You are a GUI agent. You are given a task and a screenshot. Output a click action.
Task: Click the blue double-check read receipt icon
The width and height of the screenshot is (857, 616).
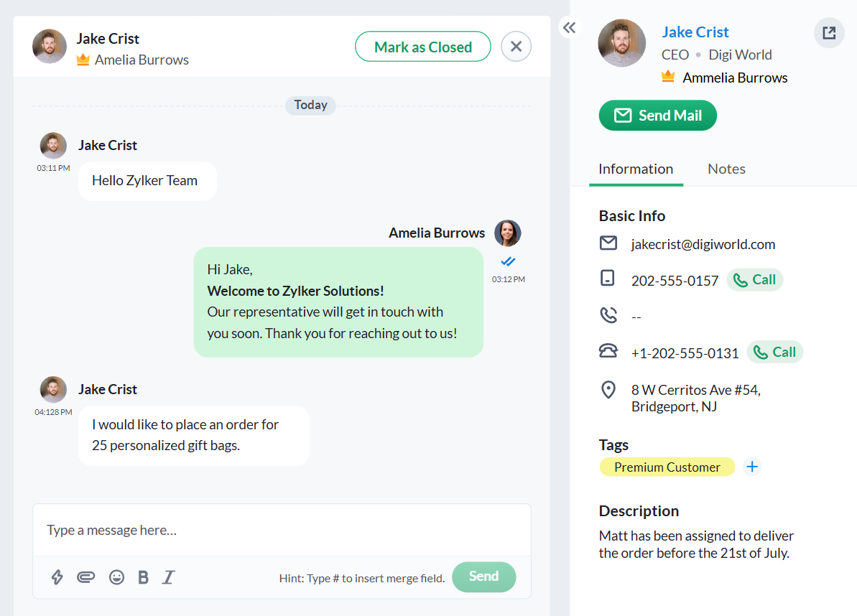[509, 261]
